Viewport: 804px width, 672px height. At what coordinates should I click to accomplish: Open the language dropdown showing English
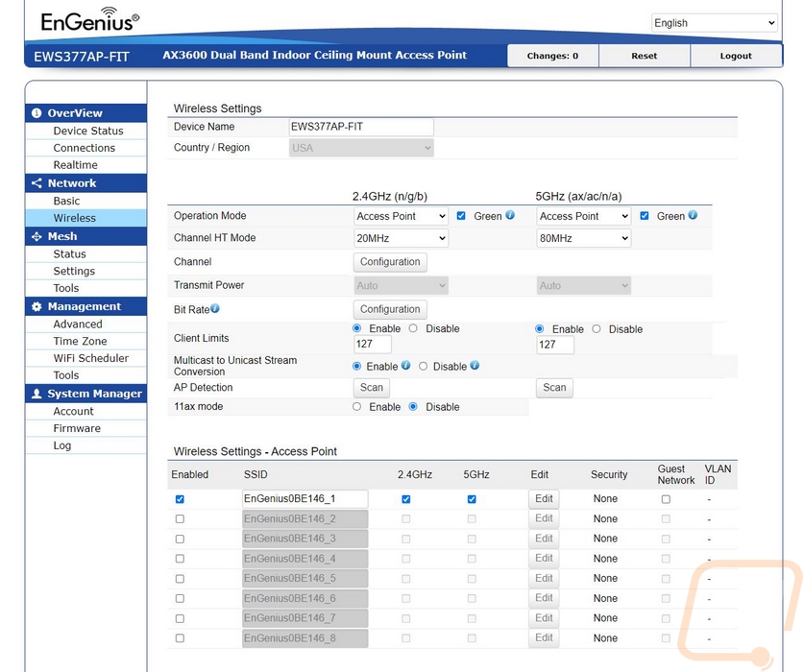coord(714,23)
